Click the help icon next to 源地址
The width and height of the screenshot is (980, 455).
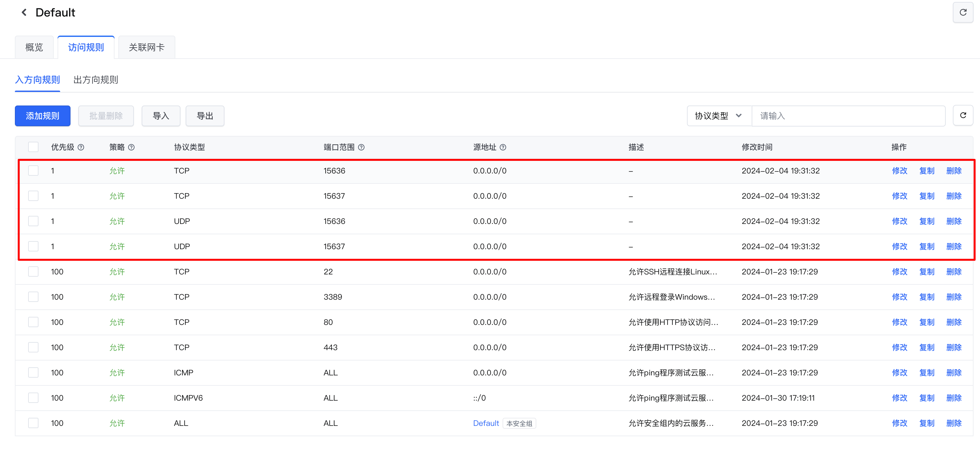pos(503,147)
